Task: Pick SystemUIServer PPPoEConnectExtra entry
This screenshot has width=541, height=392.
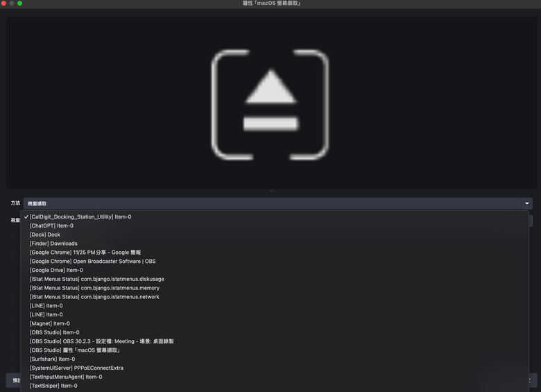Action: (274, 368)
